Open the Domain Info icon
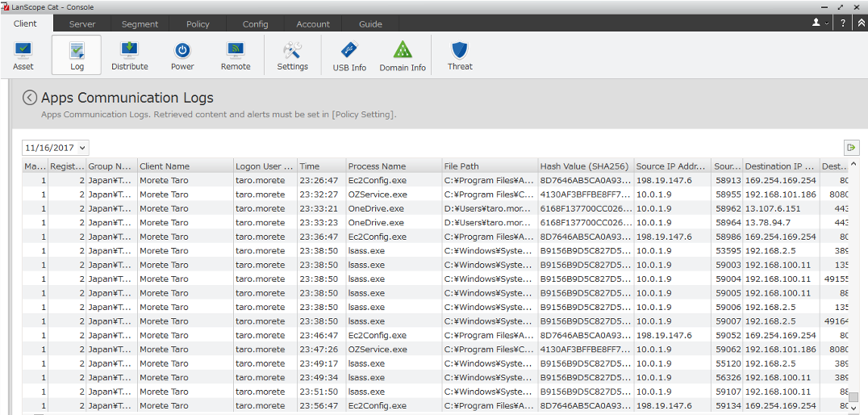The height and width of the screenshot is (415, 868). pyautogui.click(x=403, y=56)
